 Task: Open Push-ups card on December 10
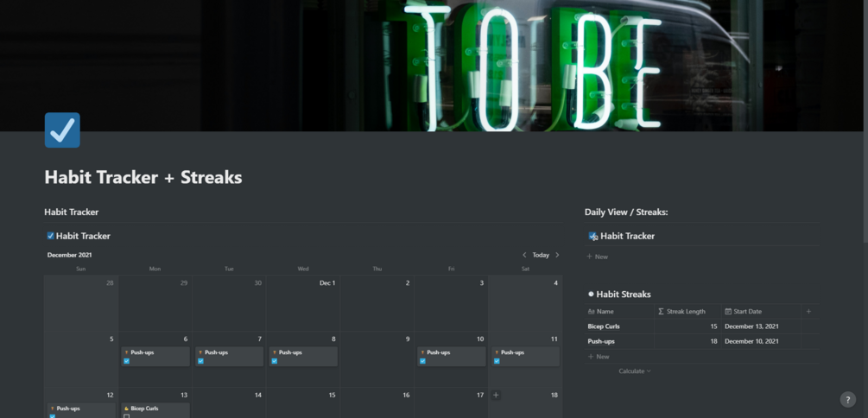coord(451,357)
